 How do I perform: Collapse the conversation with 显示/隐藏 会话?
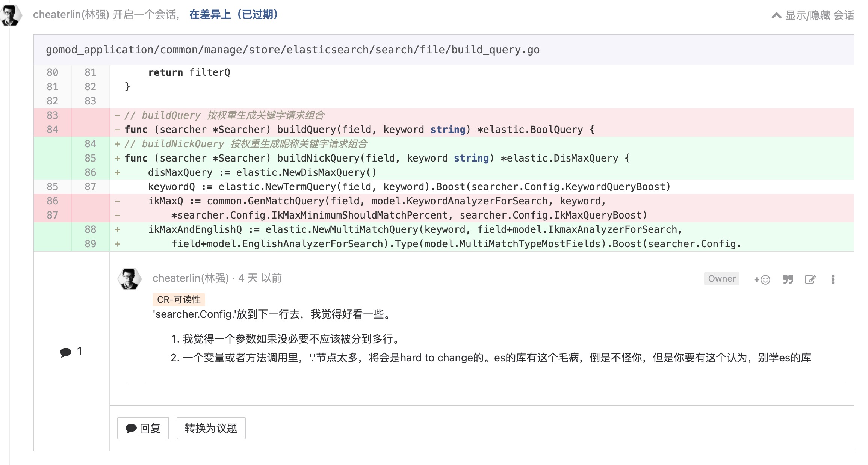click(813, 15)
